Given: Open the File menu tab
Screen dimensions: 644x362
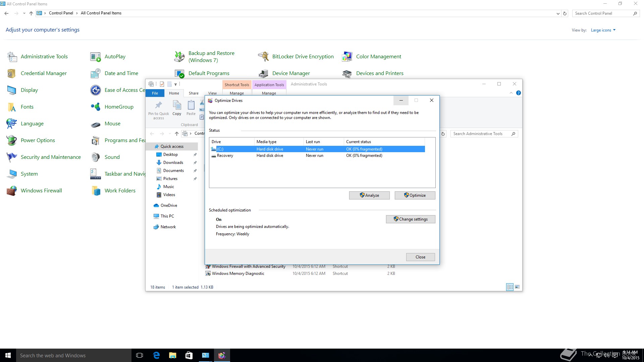Looking at the screenshot, I should [x=155, y=93].
